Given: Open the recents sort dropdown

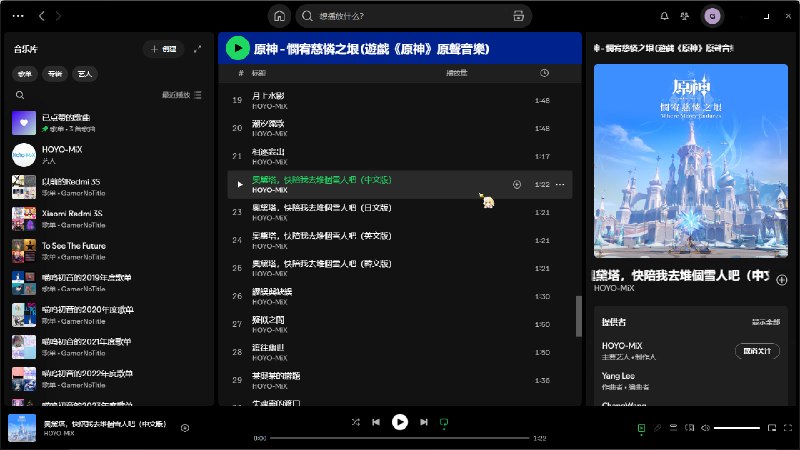Looking at the screenshot, I should (x=181, y=95).
